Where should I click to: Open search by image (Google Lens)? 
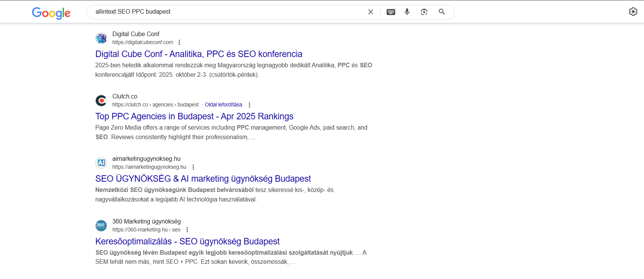point(424,12)
